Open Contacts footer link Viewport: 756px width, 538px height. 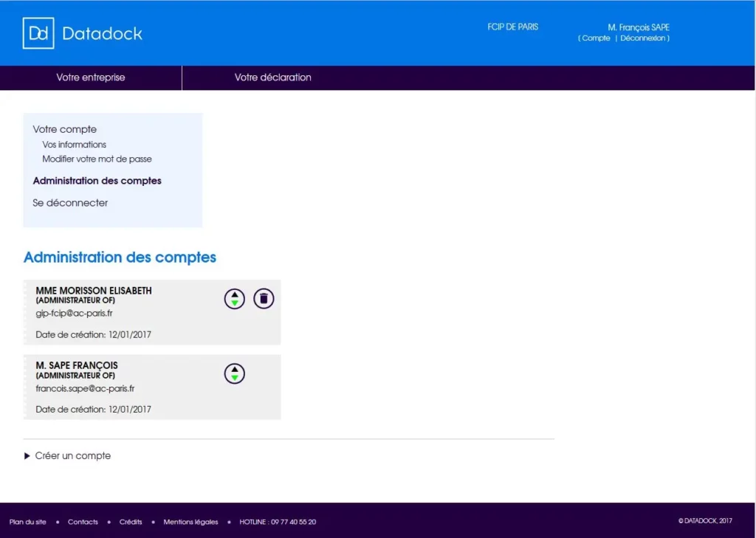coord(83,522)
